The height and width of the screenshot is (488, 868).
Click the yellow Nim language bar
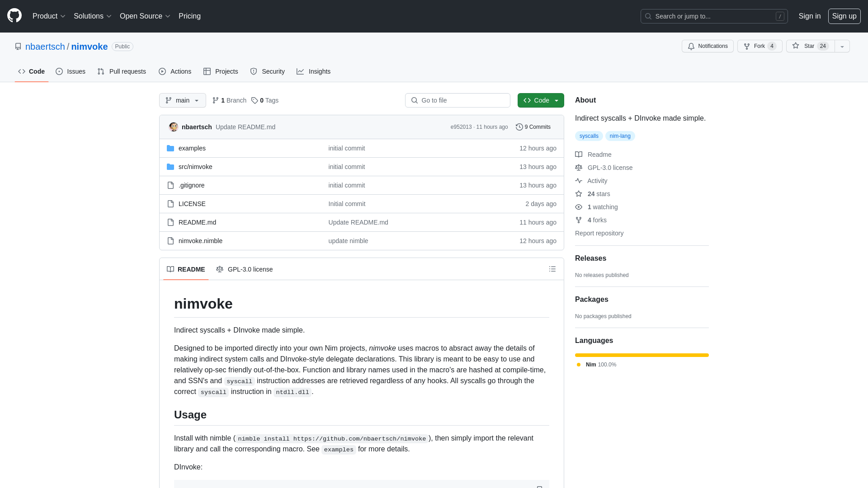[642, 355]
